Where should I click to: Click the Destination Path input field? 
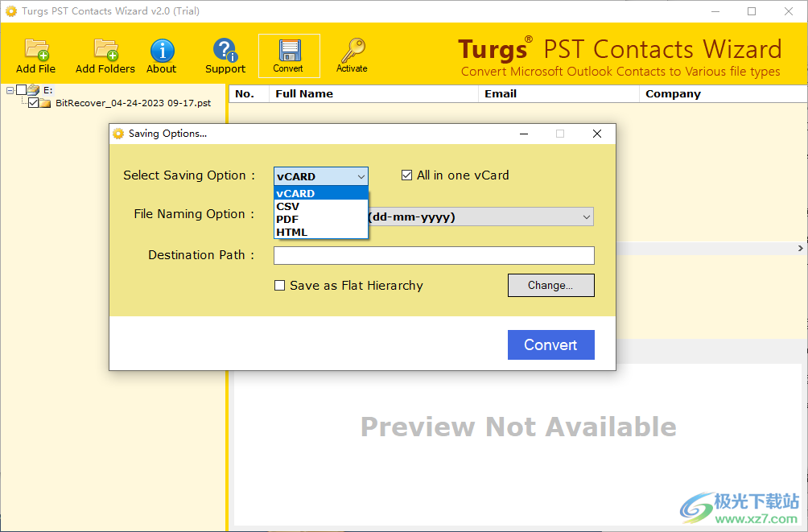click(x=434, y=255)
